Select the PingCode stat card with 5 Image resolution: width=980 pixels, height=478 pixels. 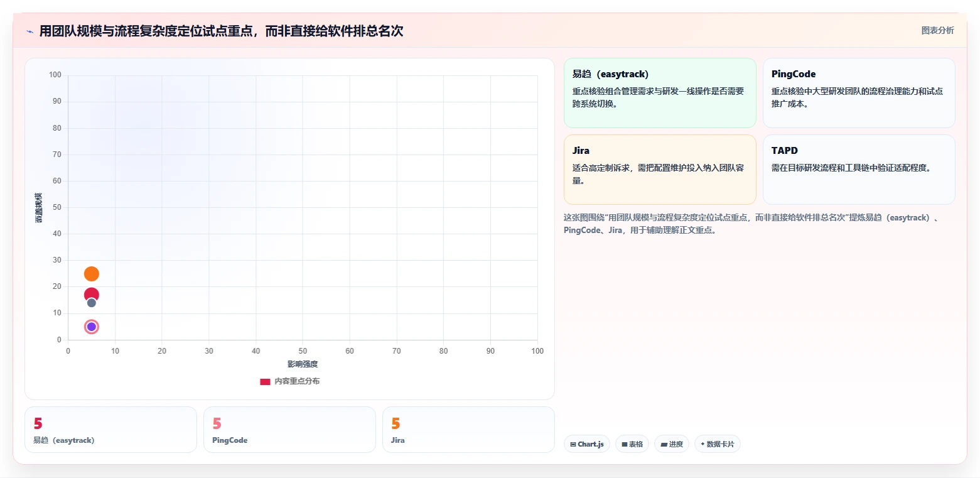click(289, 430)
